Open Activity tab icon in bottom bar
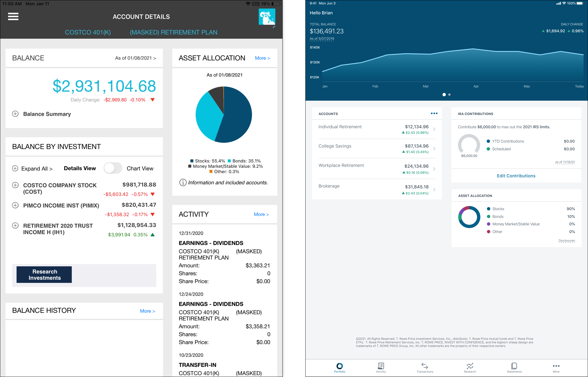The width and height of the screenshot is (588, 377). 381,366
